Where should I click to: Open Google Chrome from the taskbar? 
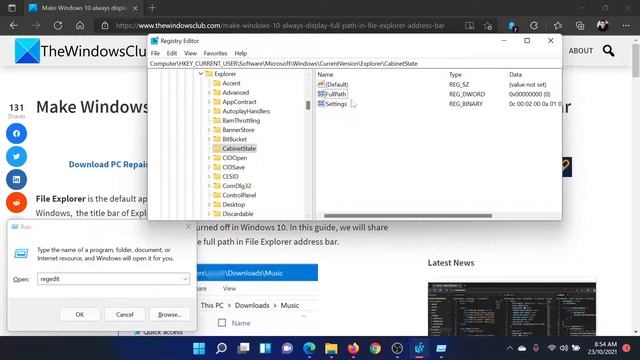pos(375,348)
